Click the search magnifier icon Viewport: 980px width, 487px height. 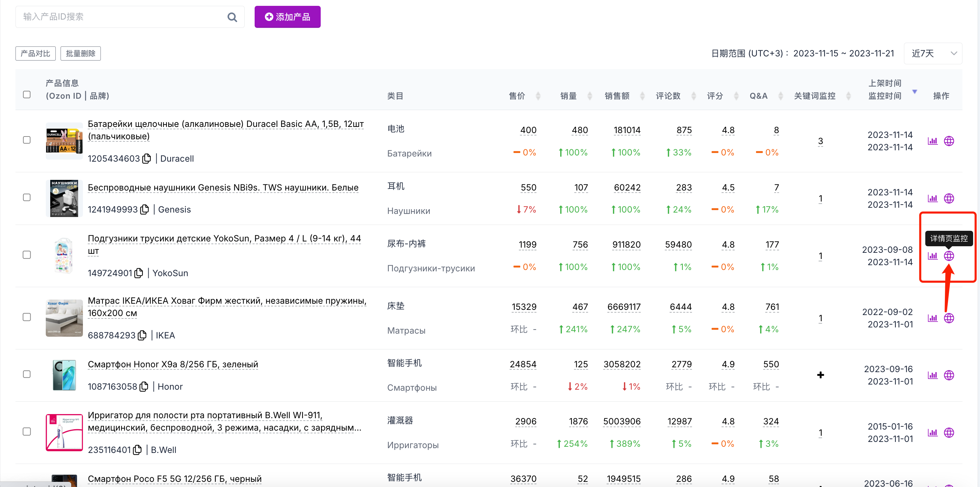(232, 17)
